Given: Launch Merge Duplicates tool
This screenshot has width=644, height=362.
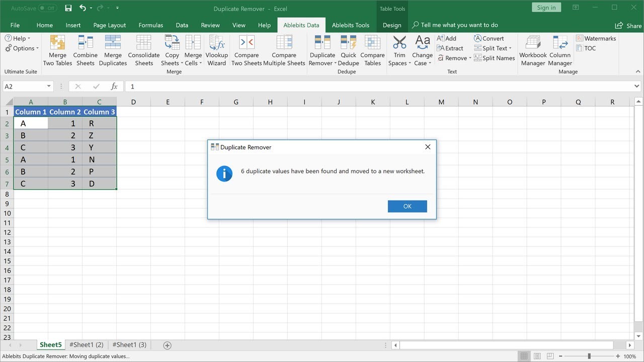Looking at the screenshot, I should pyautogui.click(x=113, y=50).
